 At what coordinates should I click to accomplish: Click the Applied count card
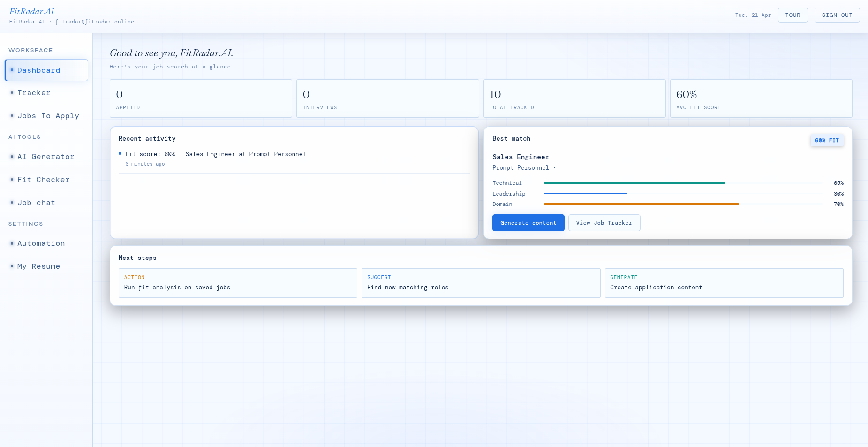pos(201,98)
